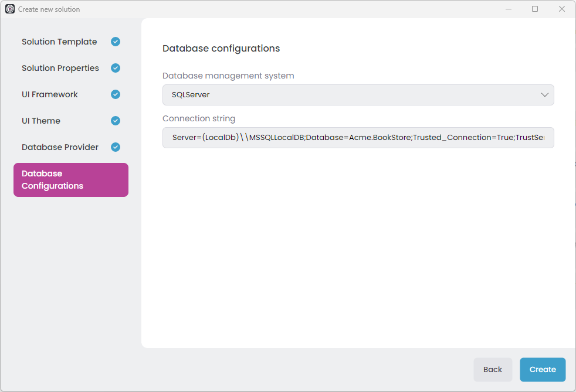Click the checkmark beside Solution Template
This screenshot has height=392, width=576.
pos(115,42)
